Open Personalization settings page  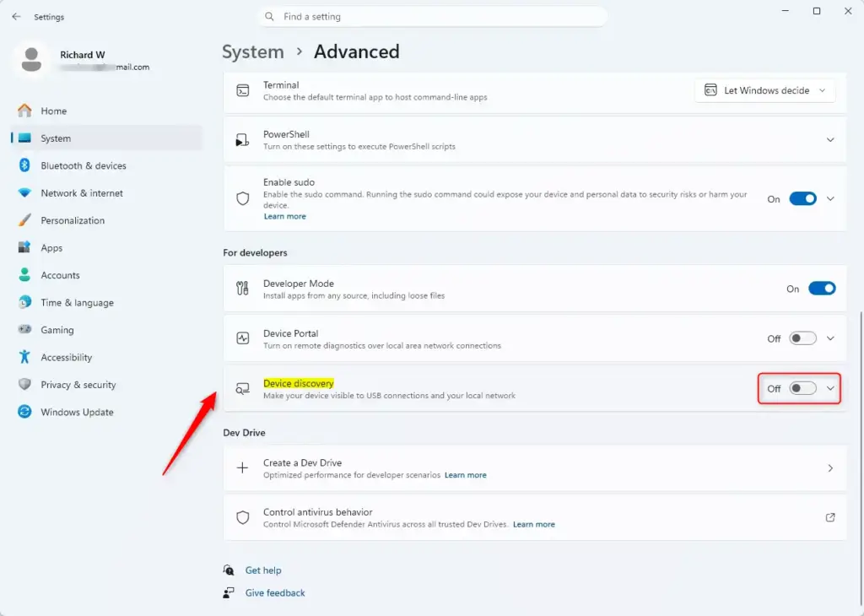[106, 220]
